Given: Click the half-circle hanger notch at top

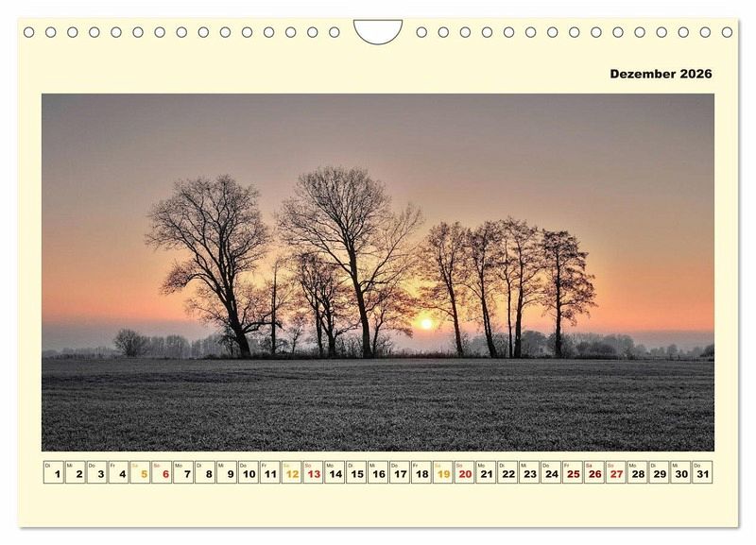Looking at the screenshot, I should [x=378, y=30].
